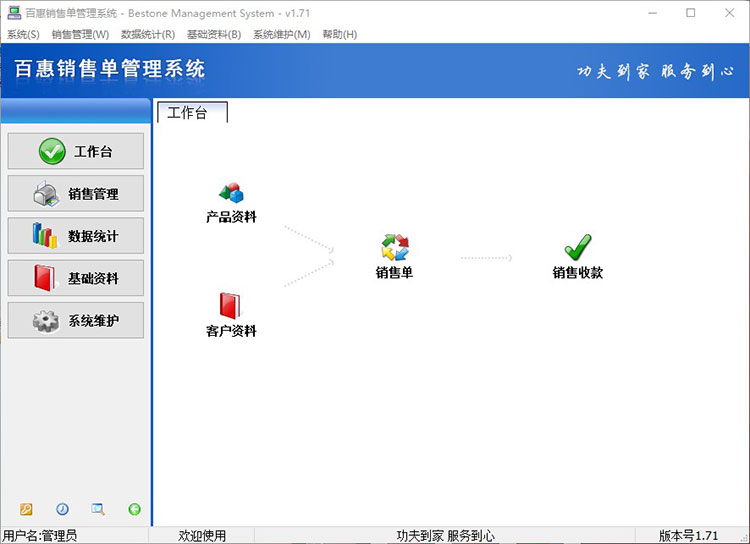Maximize the Bestone Management System window
Viewport: 750px width, 544px height.
(x=691, y=13)
